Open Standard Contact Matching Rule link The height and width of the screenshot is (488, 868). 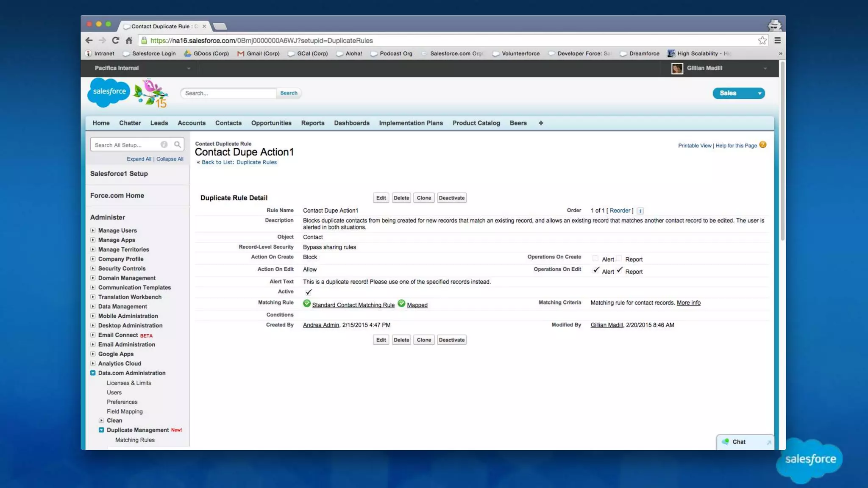pos(353,305)
